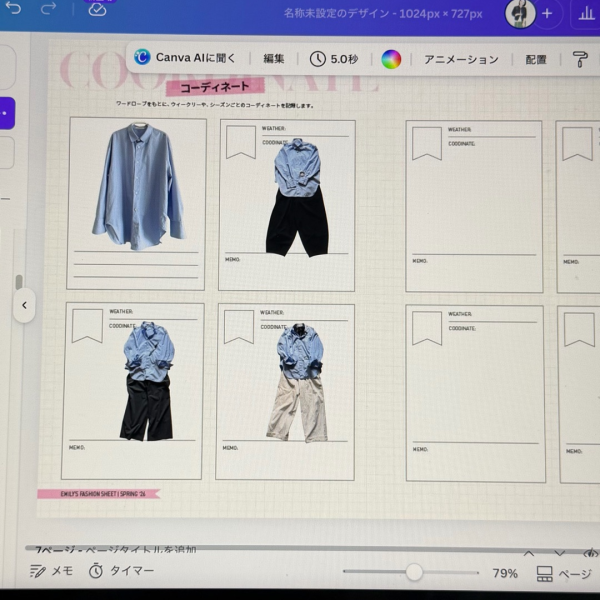Open the rainbow color picker swatch
Screen dimensions: 600x600
(391, 59)
